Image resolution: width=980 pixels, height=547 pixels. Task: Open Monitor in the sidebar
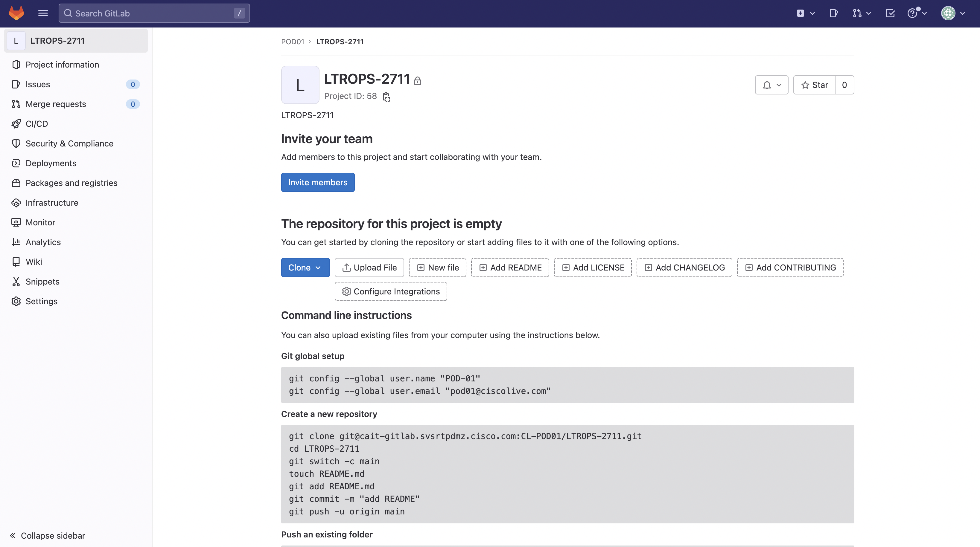coord(76,223)
